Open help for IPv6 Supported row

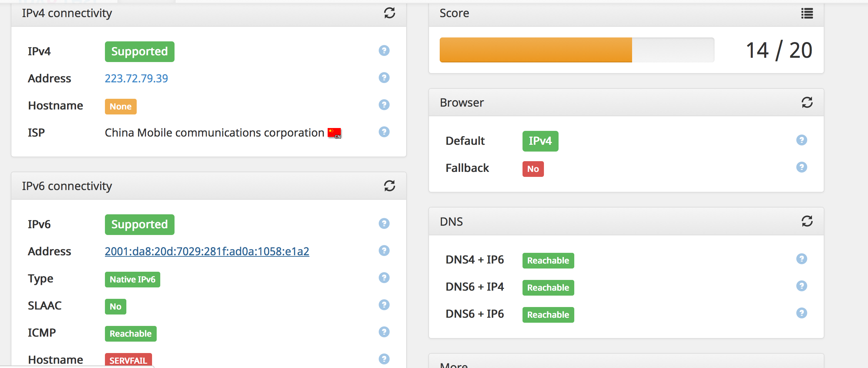point(384,224)
